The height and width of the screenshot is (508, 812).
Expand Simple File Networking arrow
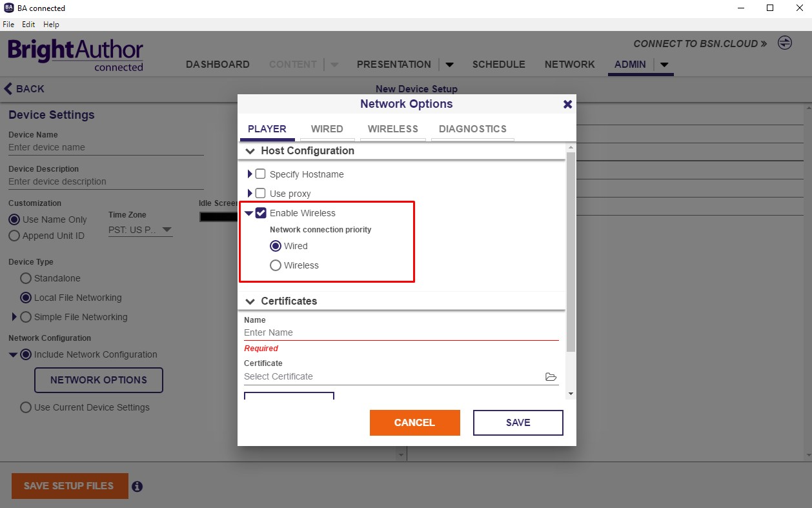(14, 317)
